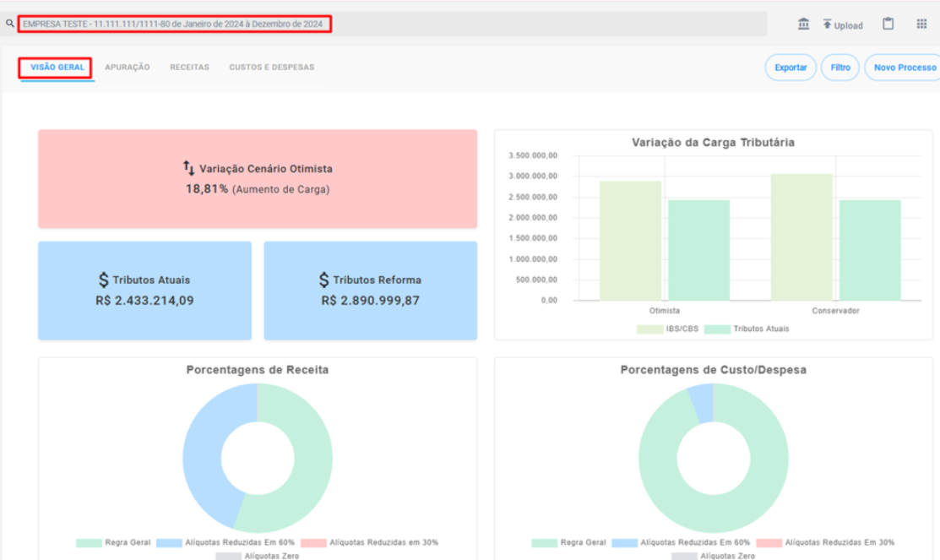This screenshot has width=940, height=560.
Task: Open the apps grid icon
Action: point(921,24)
